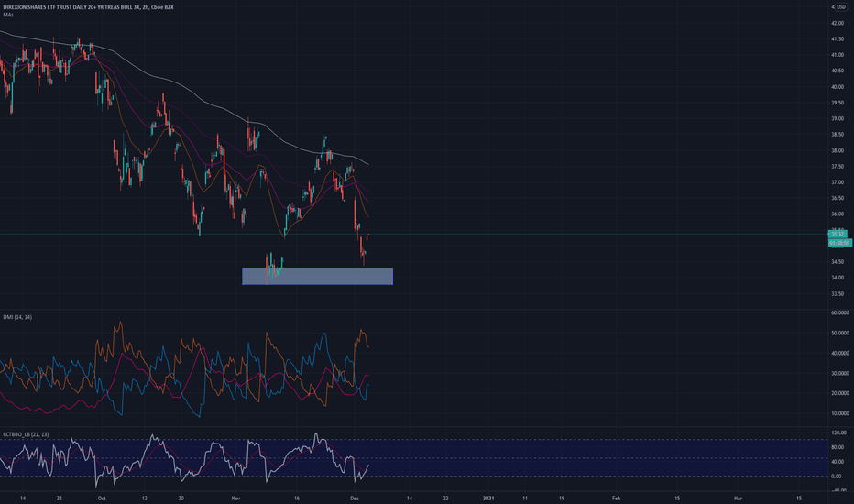The width and height of the screenshot is (854, 504).
Task: Click the Oct date on time axis
Action: [102, 498]
